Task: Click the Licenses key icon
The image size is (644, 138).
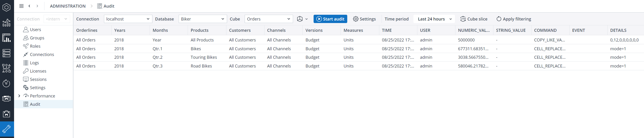Action: coord(26,71)
